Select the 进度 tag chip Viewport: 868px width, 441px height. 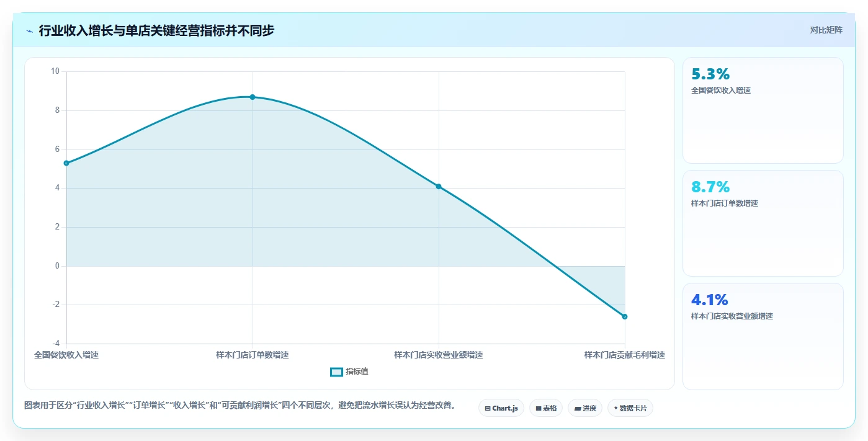point(585,408)
